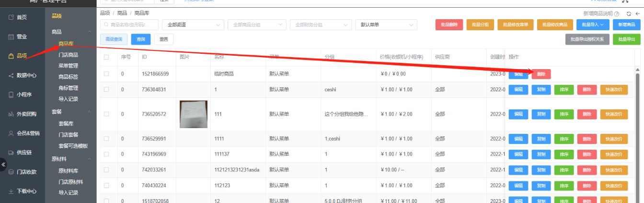Image resolution: width=644 pixels, height=203 pixels.
Task: Check the row checkbox for ID 736304831
Action: [x=106, y=89]
